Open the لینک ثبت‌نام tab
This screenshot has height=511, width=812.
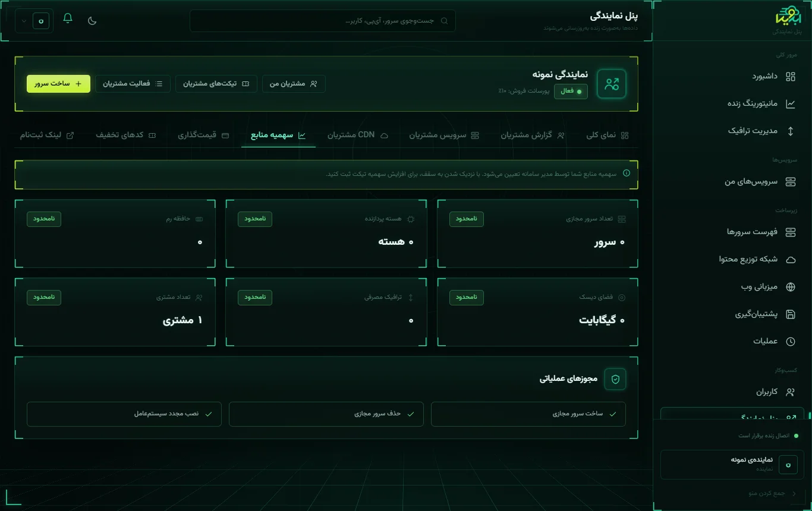(47, 135)
